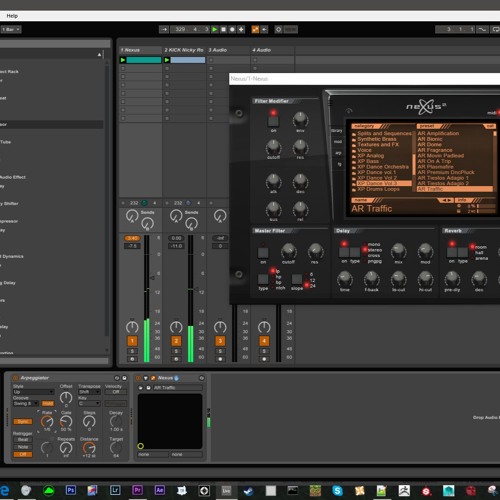Open the Y-axis none parameter dropdown
The image size is (500, 500).
pos(187,454)
